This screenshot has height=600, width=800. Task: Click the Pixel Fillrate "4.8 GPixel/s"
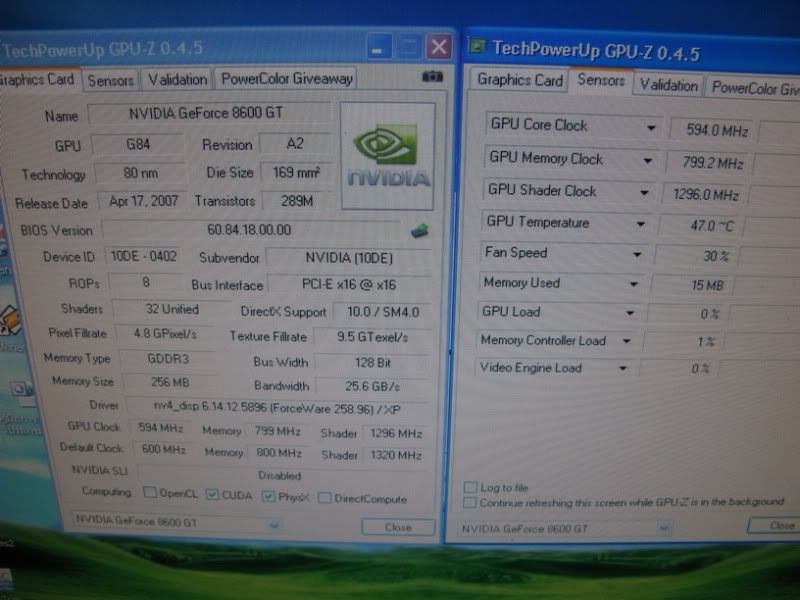click(x=165, y=334)
